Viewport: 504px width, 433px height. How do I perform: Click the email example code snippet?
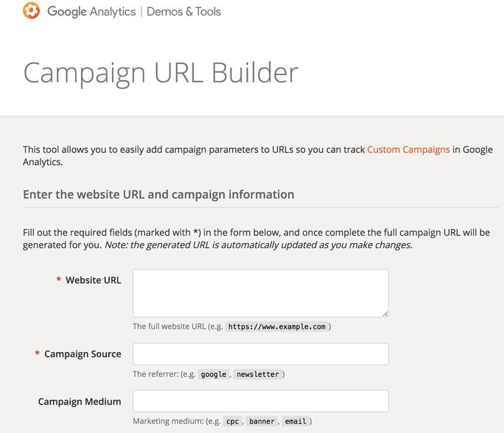pos(295,421)
